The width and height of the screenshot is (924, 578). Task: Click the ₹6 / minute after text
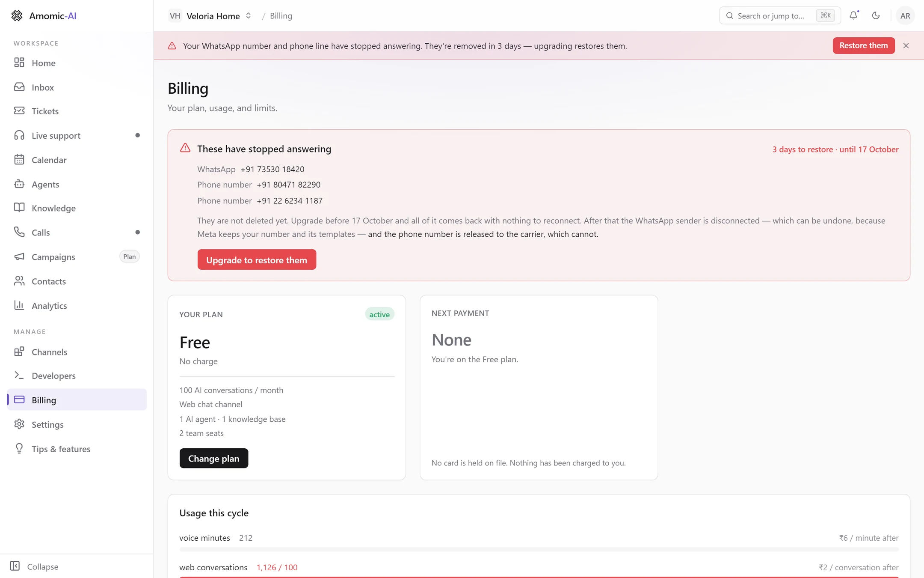[x=869, y=538]
